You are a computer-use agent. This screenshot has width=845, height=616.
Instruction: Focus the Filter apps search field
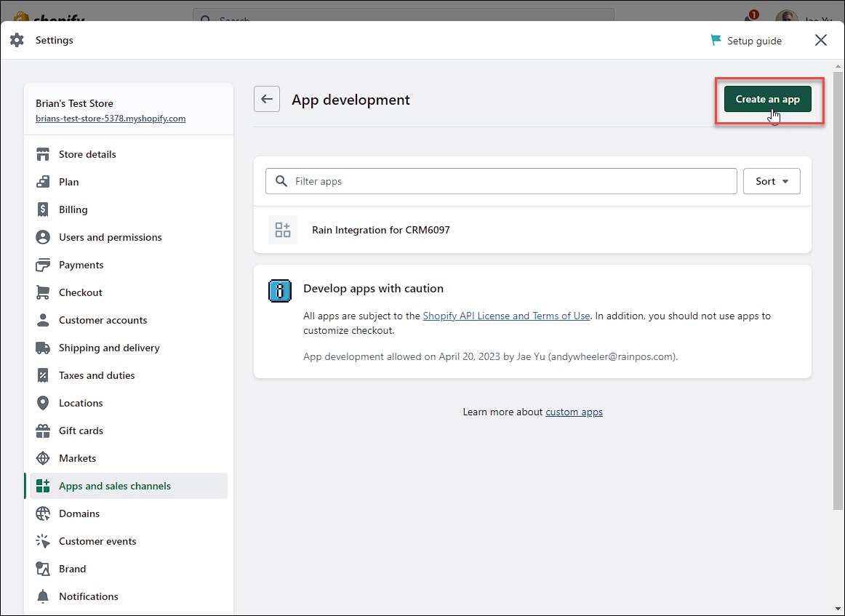pos(501,181)
